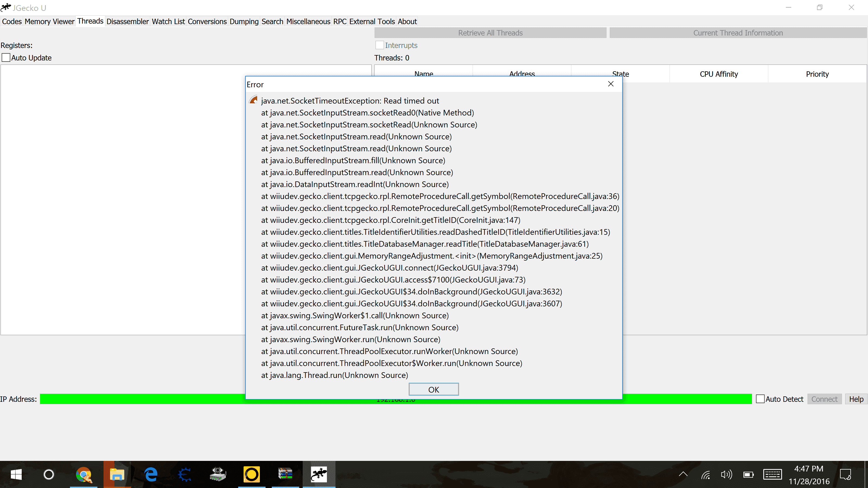Toggle the Interrupts checkbox
This screenshot has width=868, height=488.
(x=379, y=45)
